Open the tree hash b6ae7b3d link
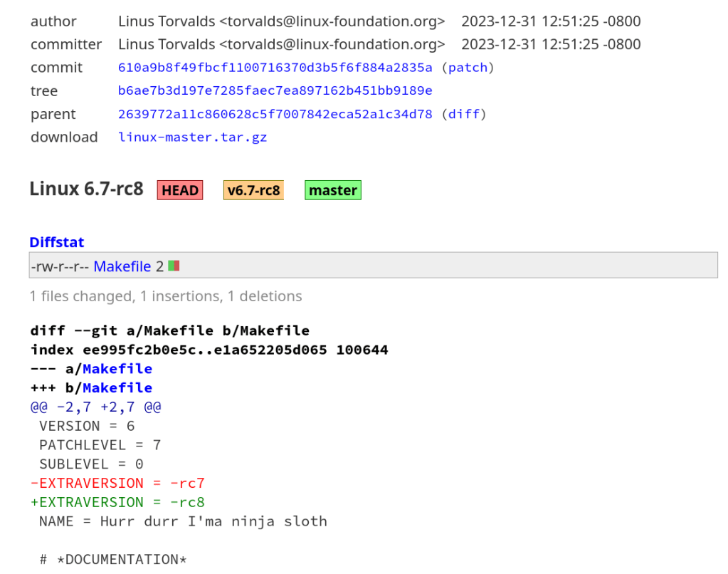Screen dimensions: 728x574 pyautogui.click(x=275, y=91)
